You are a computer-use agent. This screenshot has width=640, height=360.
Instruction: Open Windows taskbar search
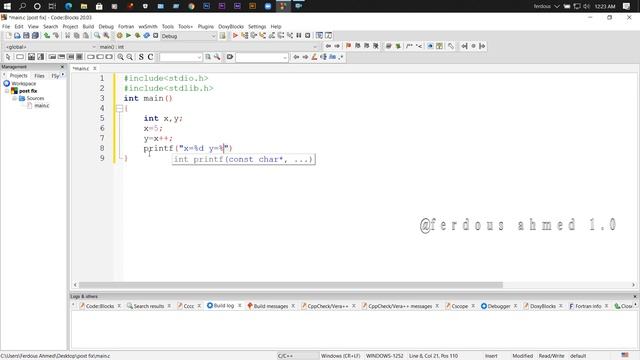[x=22, y=6]
